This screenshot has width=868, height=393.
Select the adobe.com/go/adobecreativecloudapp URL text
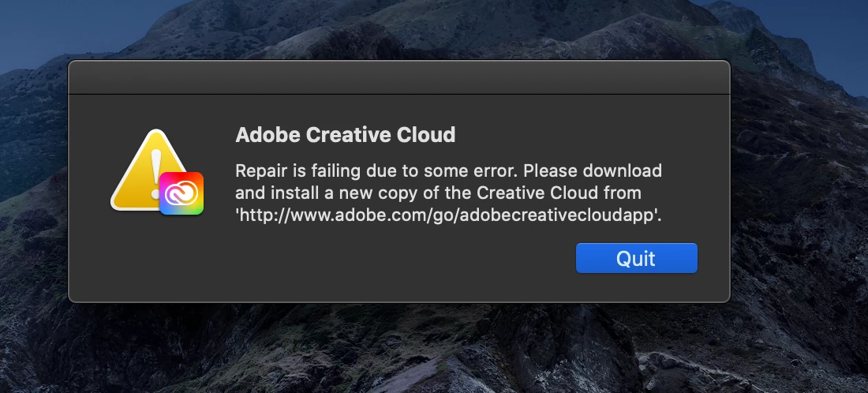click(x=448, y=215)
